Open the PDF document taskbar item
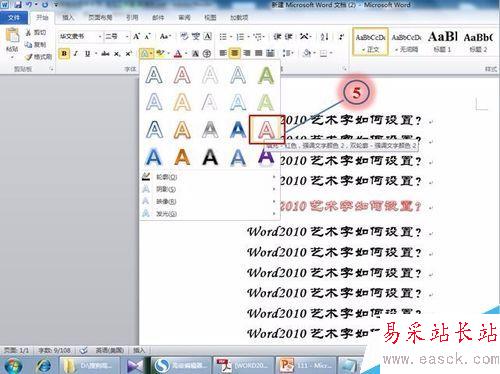This screenshot has height=374, width=500. click(x=243, y=365)
